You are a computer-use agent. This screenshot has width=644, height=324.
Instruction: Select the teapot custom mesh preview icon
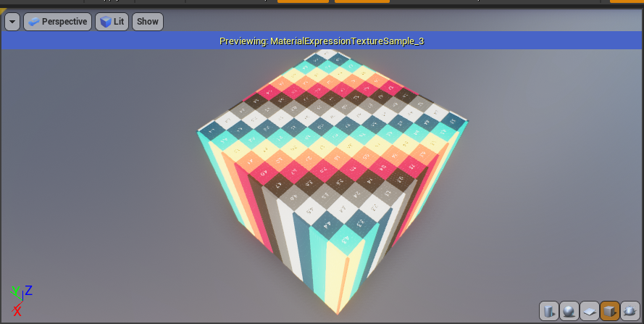[629, 311]
